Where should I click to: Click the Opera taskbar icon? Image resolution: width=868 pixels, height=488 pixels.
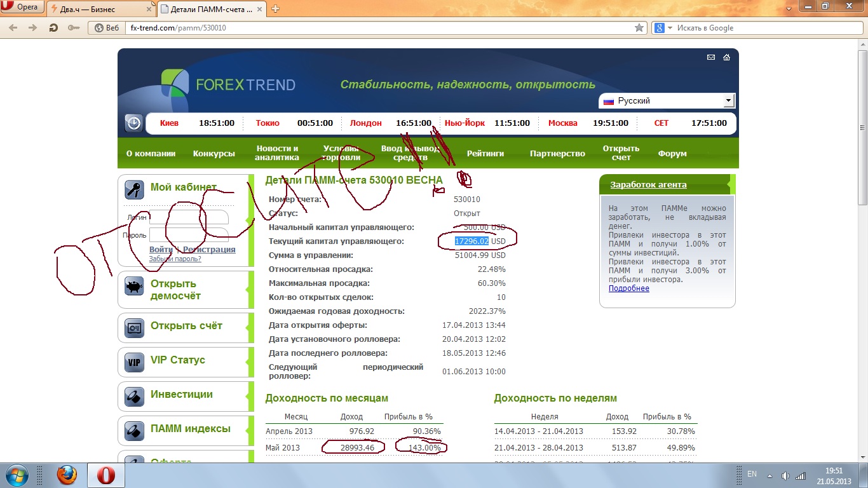tap(105, 475)
